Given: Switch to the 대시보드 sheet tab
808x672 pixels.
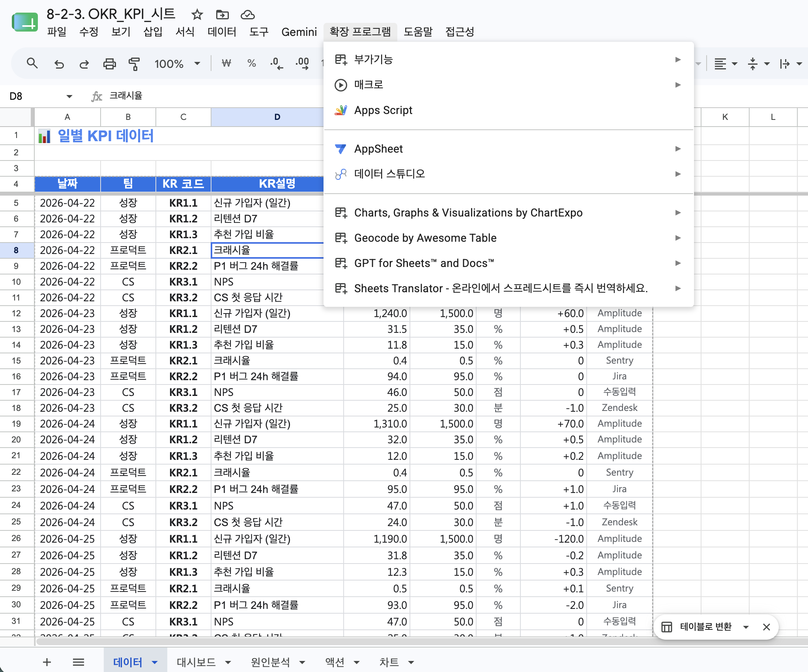Looking at the screenshot, I should point(196,663).
